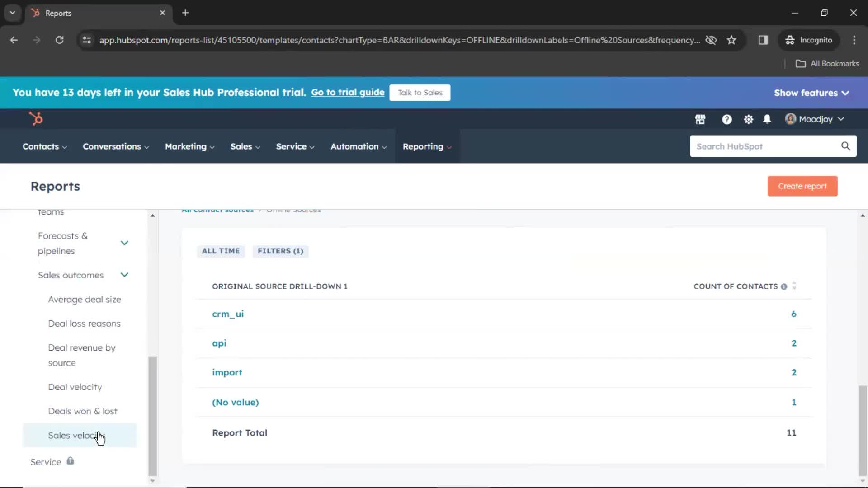Select the Sales menu tab
This screenshot has height=488, width=868.
point(242,146)
